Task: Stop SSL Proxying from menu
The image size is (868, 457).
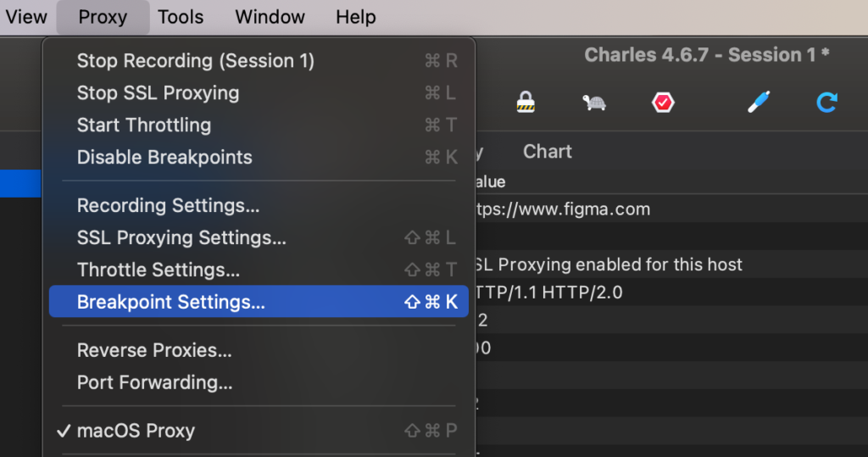Action: click(158, 93)
